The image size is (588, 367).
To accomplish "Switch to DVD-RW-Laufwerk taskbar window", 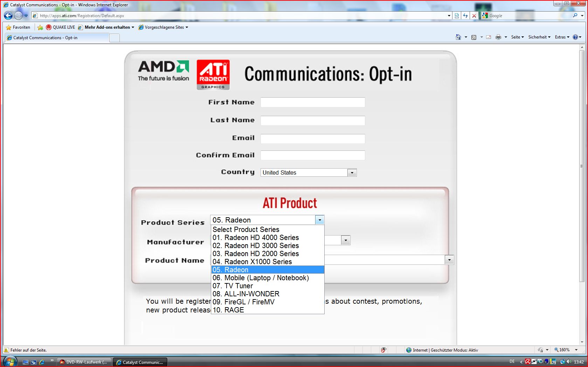I will [x=84, y=362].
